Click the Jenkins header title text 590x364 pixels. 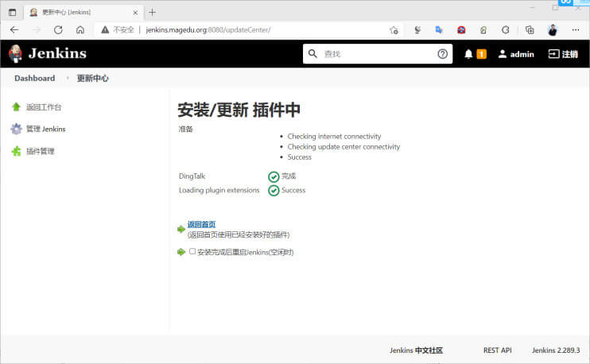57,53
